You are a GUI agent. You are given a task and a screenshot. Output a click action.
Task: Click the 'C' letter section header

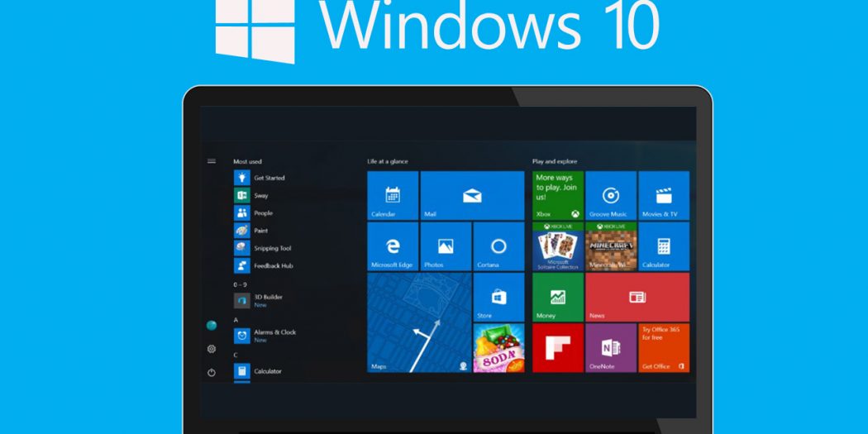pos(236,355)
